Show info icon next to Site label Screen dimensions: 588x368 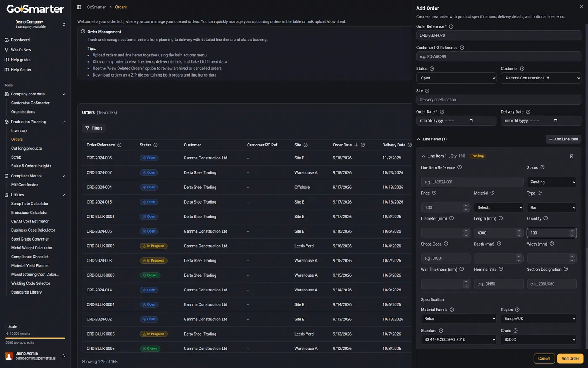pos(427,91)
